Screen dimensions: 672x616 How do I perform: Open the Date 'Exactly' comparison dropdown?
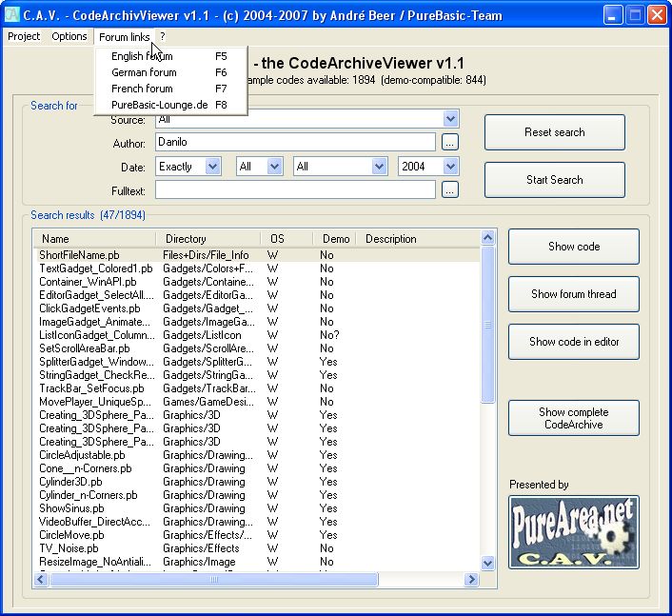click(213, 167)
